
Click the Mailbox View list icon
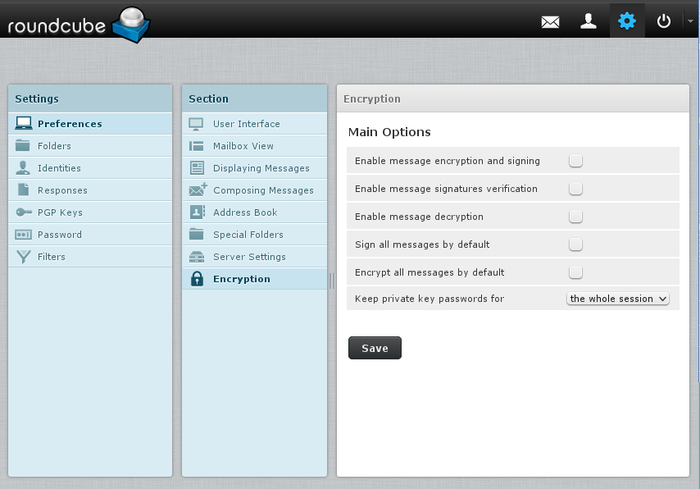196,146
